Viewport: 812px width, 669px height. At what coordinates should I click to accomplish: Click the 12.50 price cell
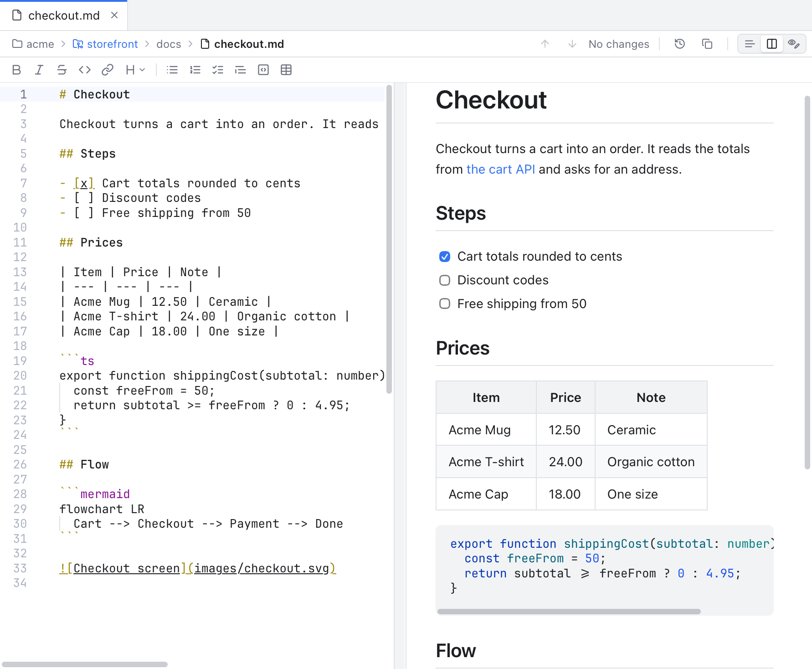coord(565,430)
